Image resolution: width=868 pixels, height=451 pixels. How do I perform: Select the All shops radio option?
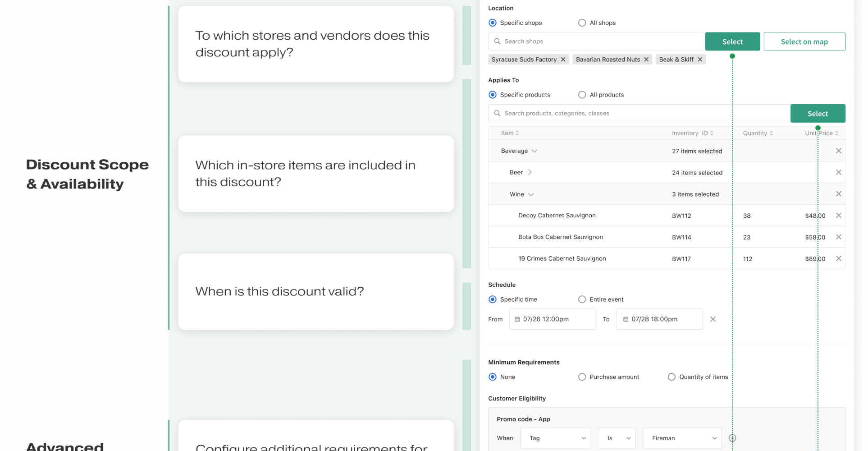pyautogui.click(x=582, y=23)
